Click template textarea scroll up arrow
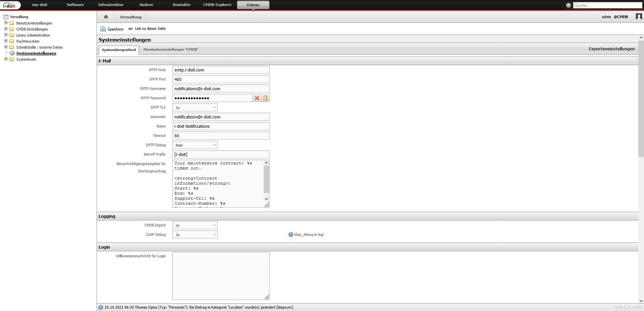Screen dimensions: 644x311 pos(267,163)
